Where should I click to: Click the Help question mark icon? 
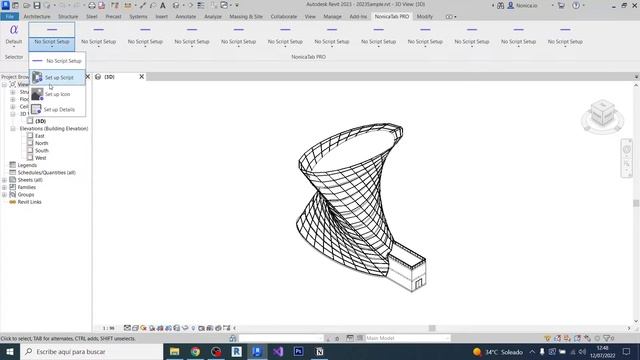[576, 5]
